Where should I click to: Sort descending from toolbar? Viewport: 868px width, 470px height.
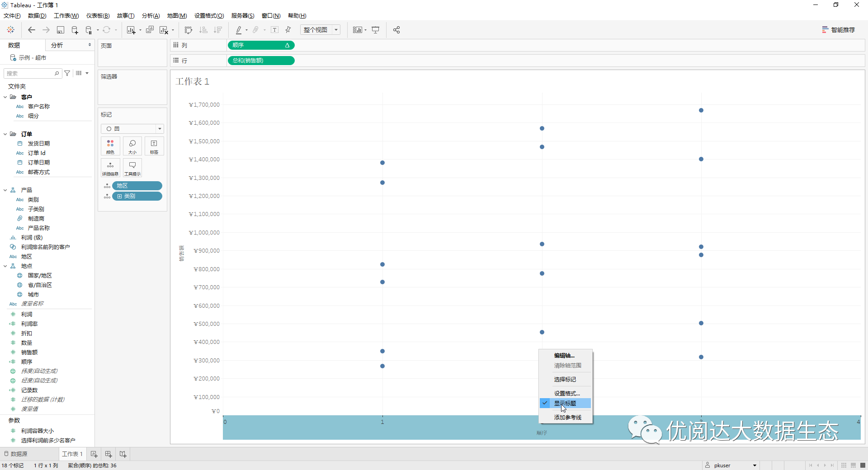[218, 30]
